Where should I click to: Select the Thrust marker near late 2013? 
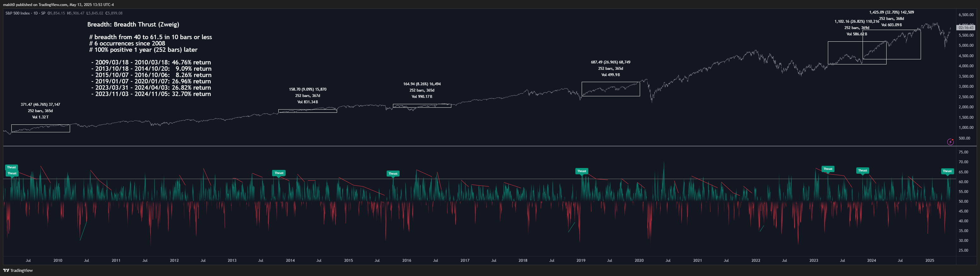coord(279,173)
